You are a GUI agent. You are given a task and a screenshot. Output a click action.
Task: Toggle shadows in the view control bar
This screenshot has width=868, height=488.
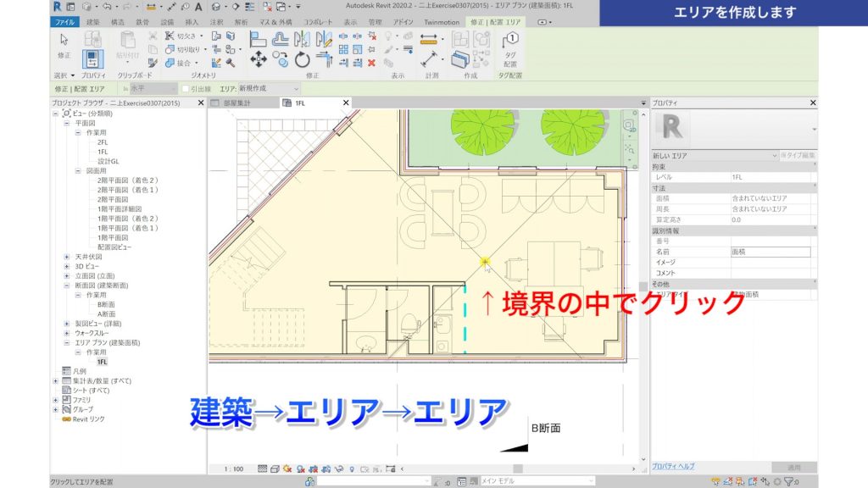pyautogui.click(x=301, y=468)
